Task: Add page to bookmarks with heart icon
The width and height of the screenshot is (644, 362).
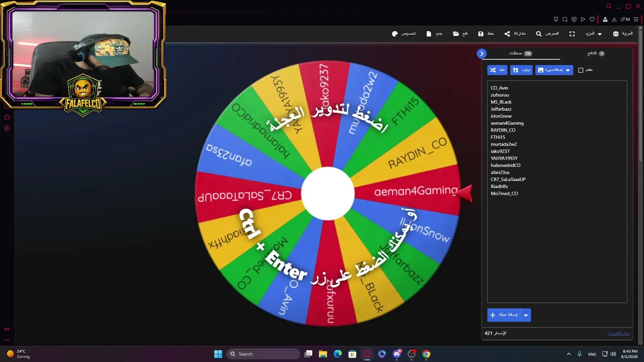Action: pyautogui.click(x=592, y=20)
